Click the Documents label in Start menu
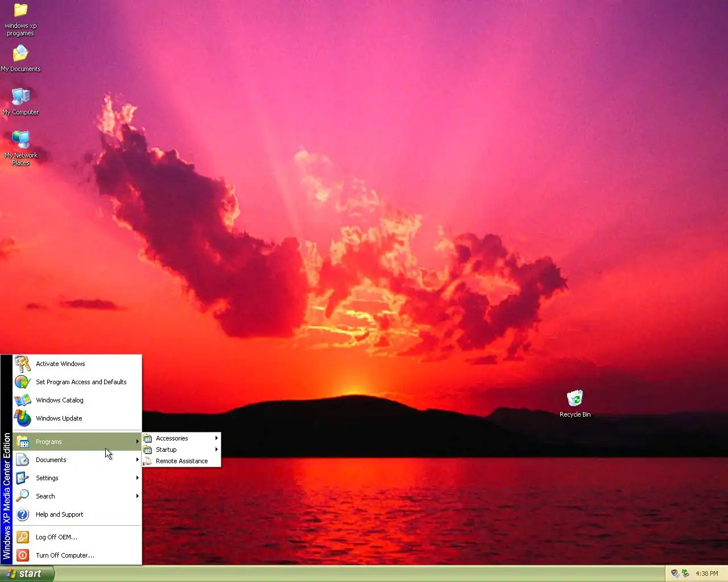Screen dimensions: 728x582 coord(51,460)
